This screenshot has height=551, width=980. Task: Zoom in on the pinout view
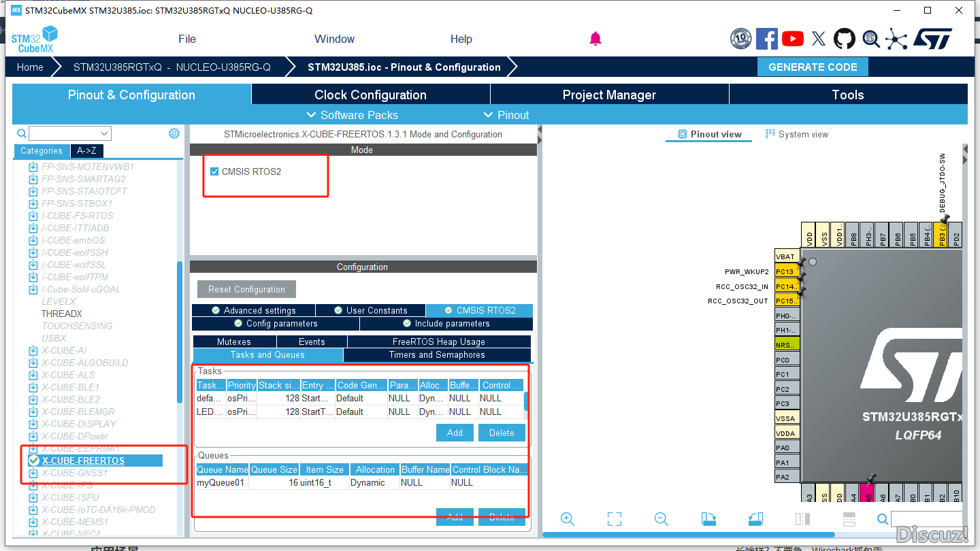point(568,519)
